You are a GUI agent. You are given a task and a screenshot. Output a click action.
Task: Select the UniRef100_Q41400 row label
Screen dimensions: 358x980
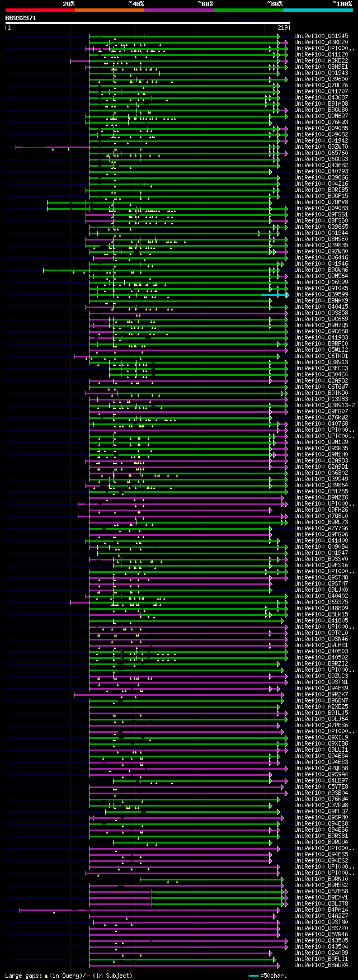321,541
